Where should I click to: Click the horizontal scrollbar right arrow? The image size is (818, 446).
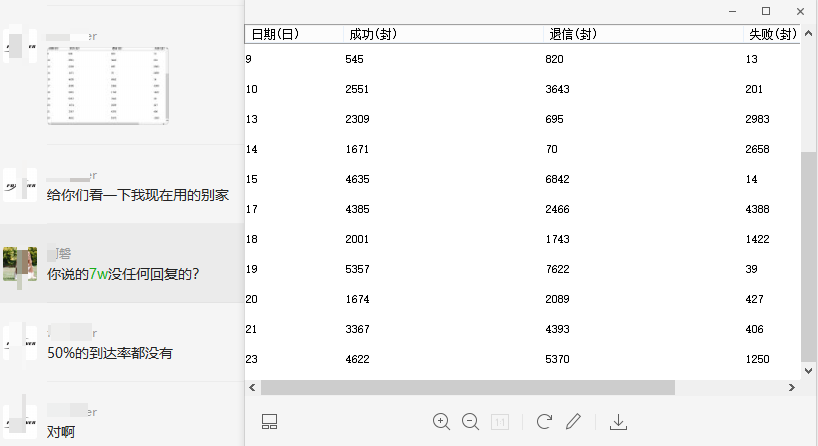point(792,388)
